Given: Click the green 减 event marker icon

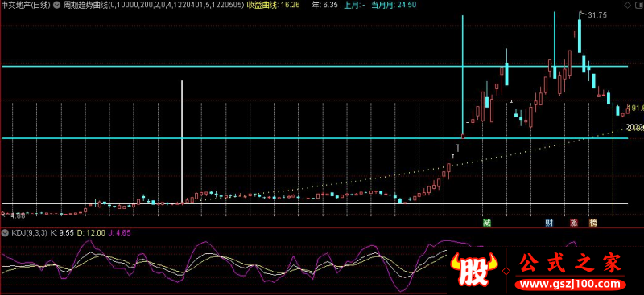Looking at the screenshot, I should (x=487, y=223).
